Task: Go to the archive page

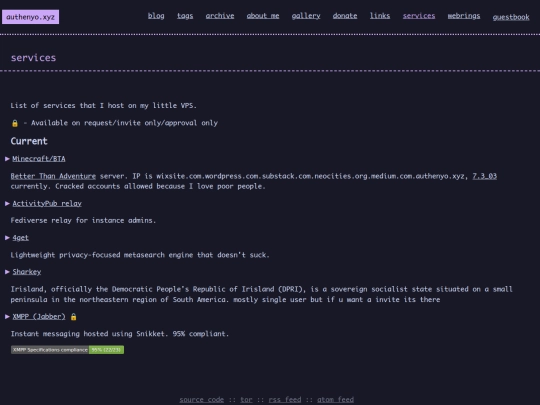Action: [220, 16]
